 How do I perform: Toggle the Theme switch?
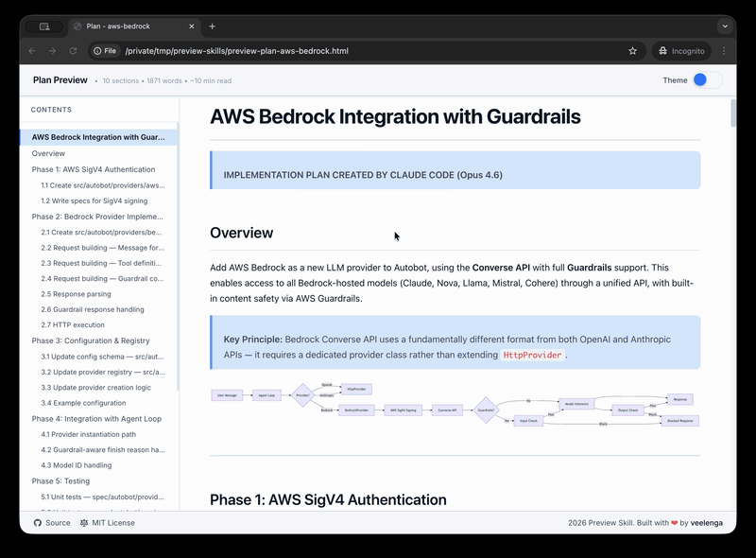click(x=707, y=80)
